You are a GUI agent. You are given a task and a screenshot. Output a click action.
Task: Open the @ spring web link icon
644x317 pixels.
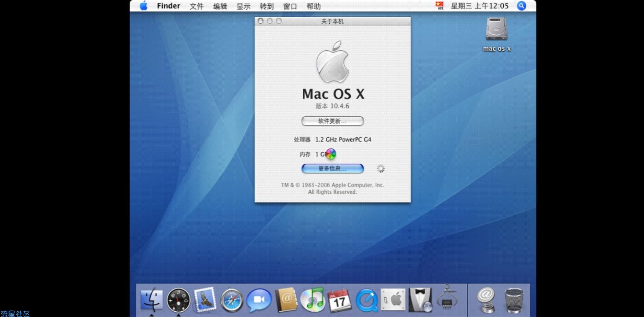[x=486, y=299]
